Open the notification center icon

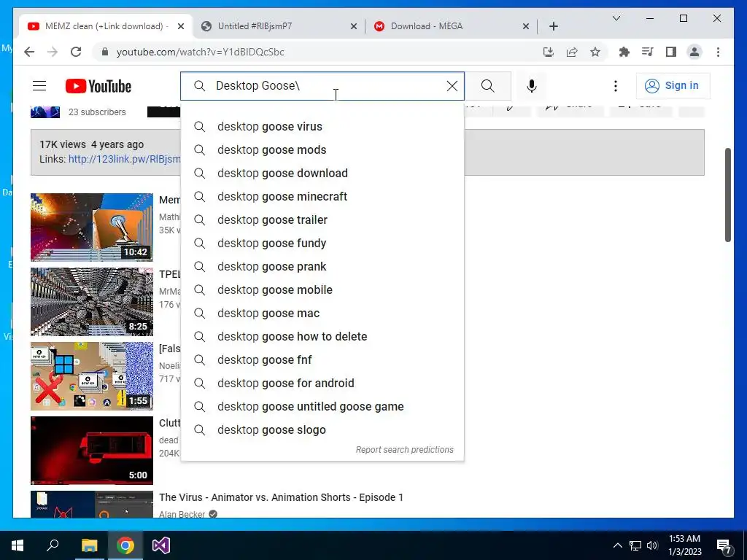point(724,545)
